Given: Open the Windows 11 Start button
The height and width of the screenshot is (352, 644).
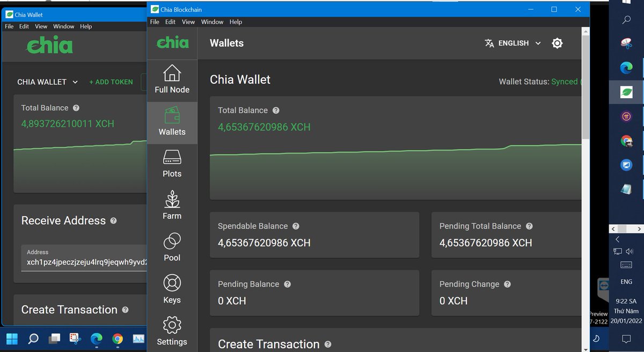Looking at the screenshot, I should (x=12, y=339).
